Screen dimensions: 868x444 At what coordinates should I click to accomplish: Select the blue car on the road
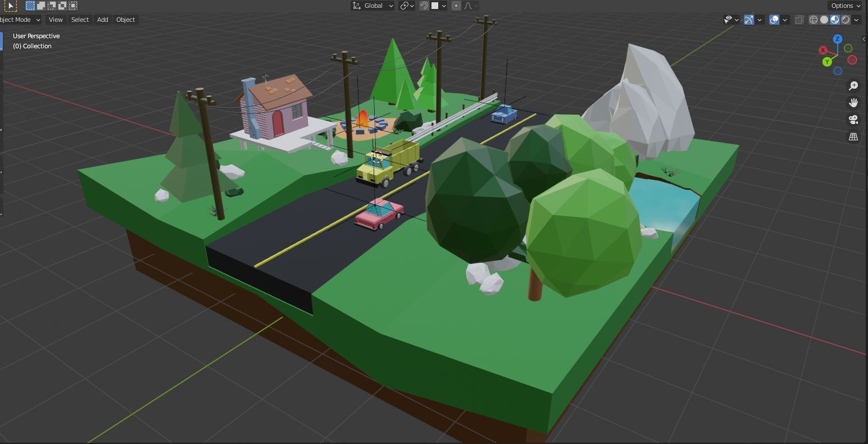(504, 114)
